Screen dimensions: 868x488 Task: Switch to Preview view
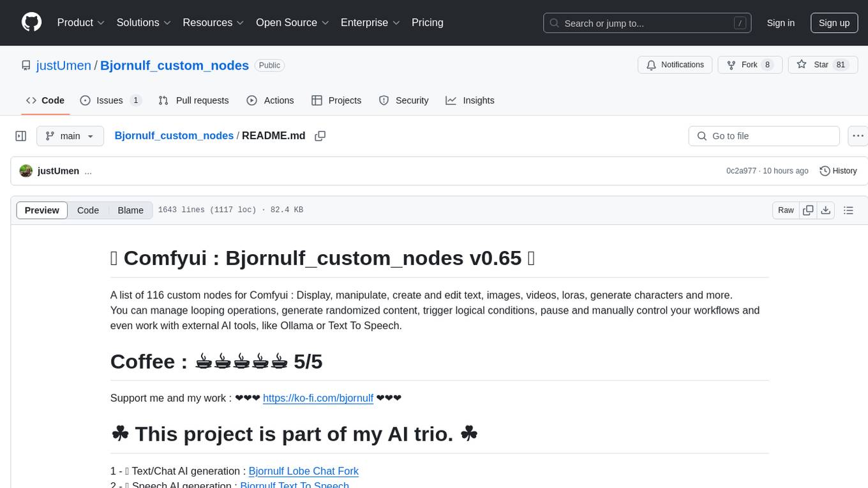[x=42, y=210]
